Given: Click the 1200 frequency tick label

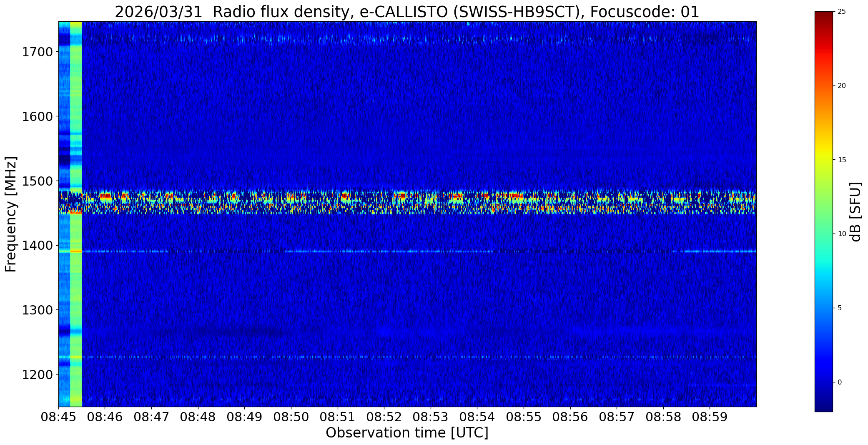Looking at the screenshot, I should coord(38,375).
